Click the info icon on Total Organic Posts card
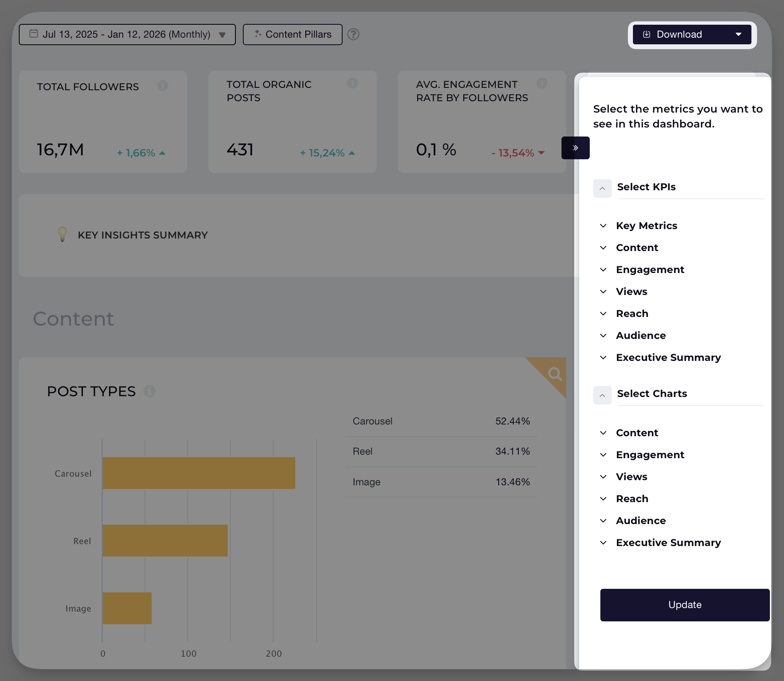The height and width of the screenshot is (681, 784). click(352, 83)
